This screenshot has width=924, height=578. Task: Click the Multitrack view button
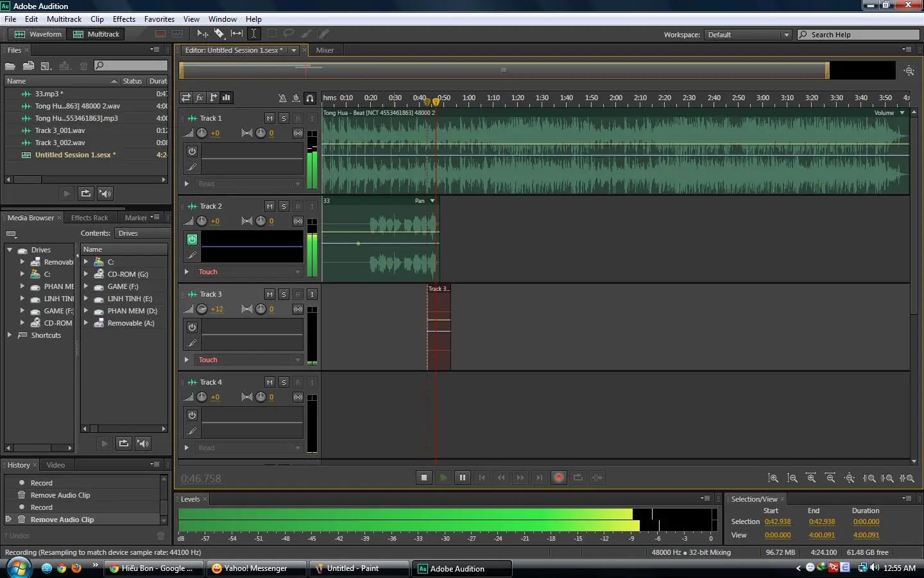[96, 34]
